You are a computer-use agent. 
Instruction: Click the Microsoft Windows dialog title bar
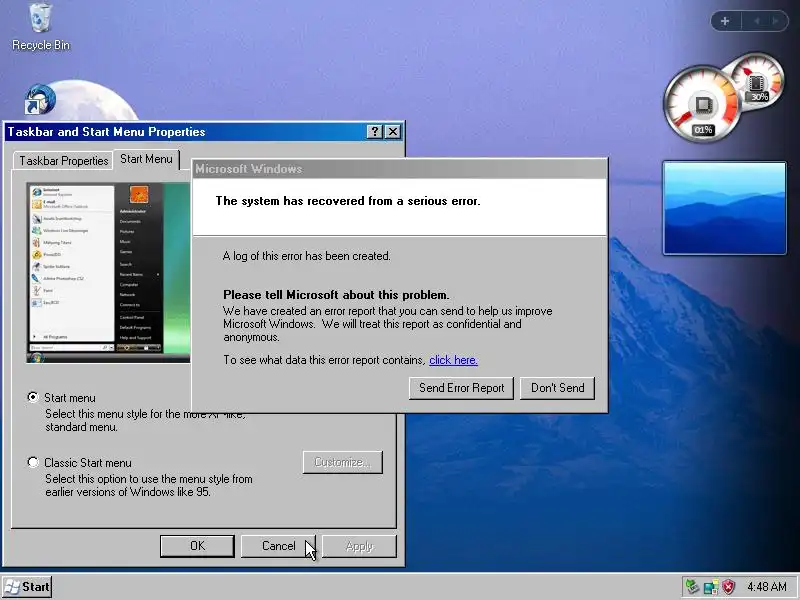[x=399, y=169]
